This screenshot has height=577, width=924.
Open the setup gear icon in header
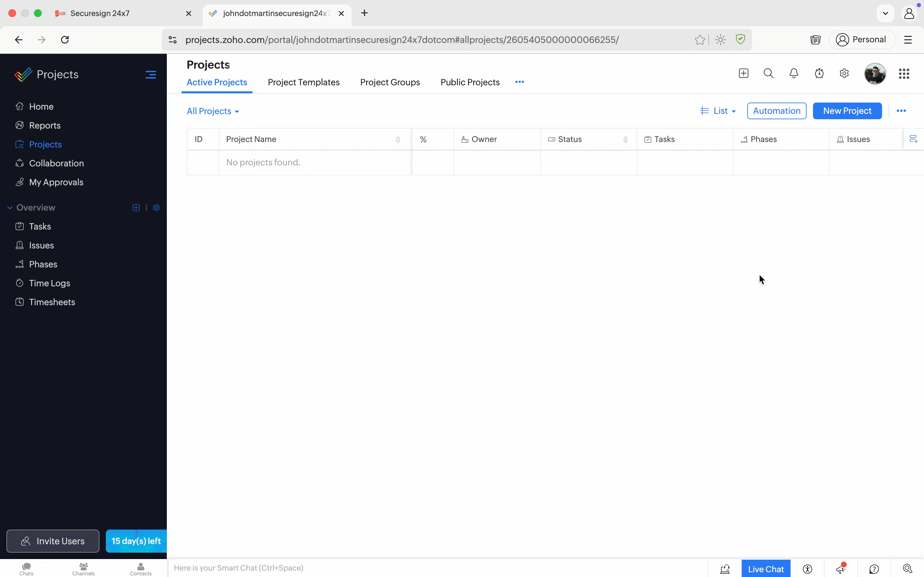844,73
